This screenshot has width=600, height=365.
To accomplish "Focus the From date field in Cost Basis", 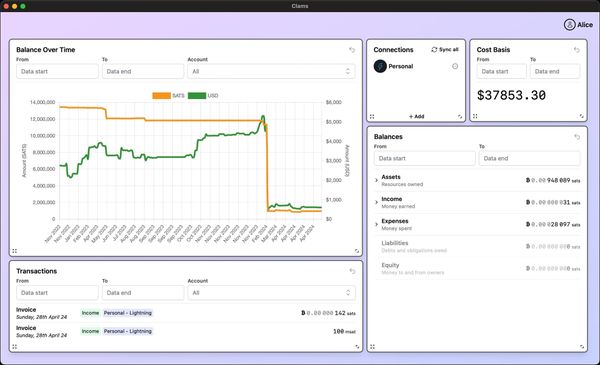I will (x=501, y=72).
